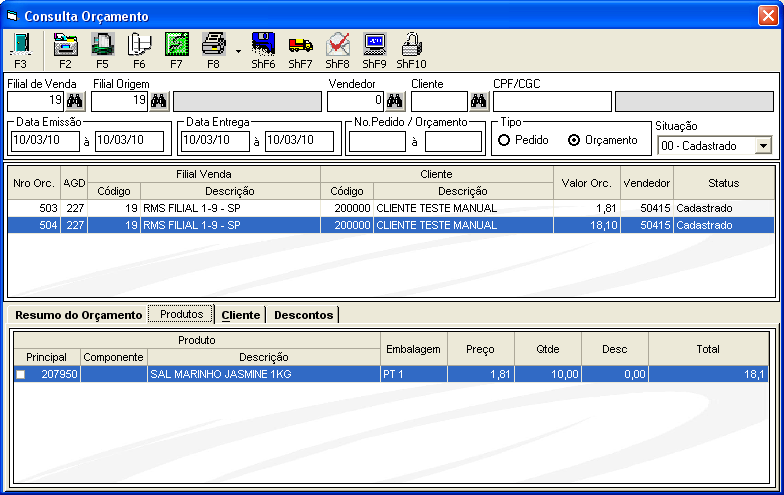Click Data Entrega end date field
This screenshot has width=784, height=495.
point(300,142)
